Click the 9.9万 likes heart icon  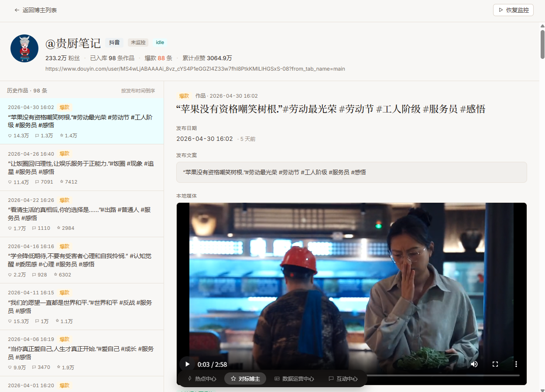[x=10, y=367]
